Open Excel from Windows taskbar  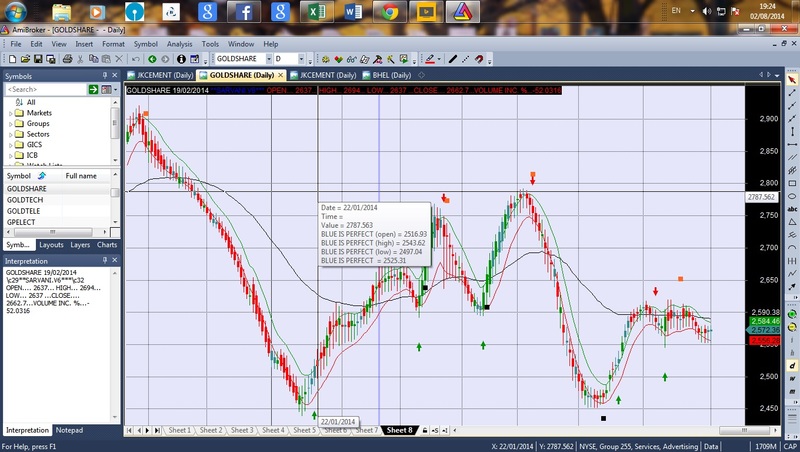[316, 12]
